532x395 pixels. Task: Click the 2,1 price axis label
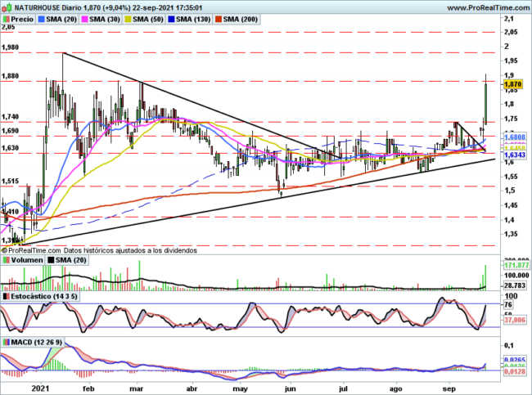[x=509, y=19]
